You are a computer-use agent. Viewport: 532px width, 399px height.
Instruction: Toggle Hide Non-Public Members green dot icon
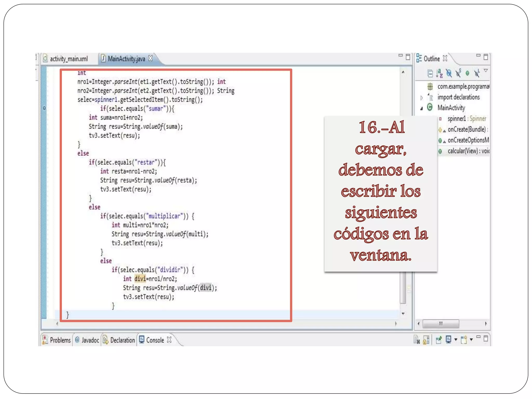[467, 74]
